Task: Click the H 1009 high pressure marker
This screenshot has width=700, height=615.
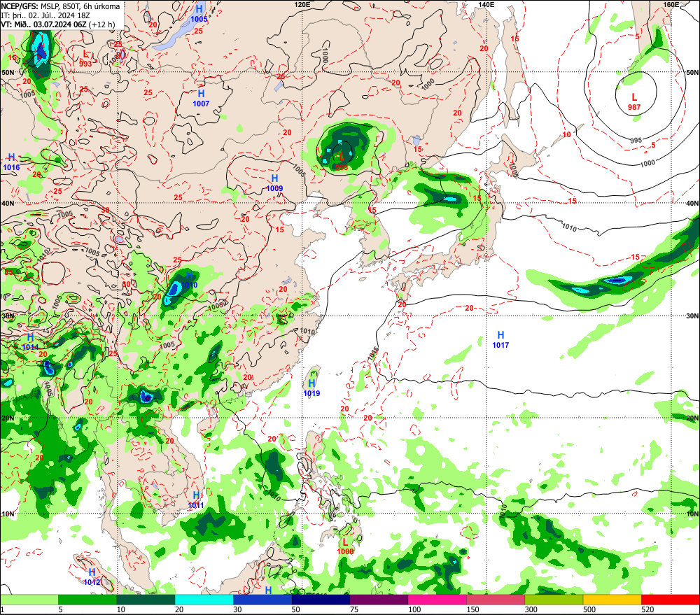Action: [274, 183]
